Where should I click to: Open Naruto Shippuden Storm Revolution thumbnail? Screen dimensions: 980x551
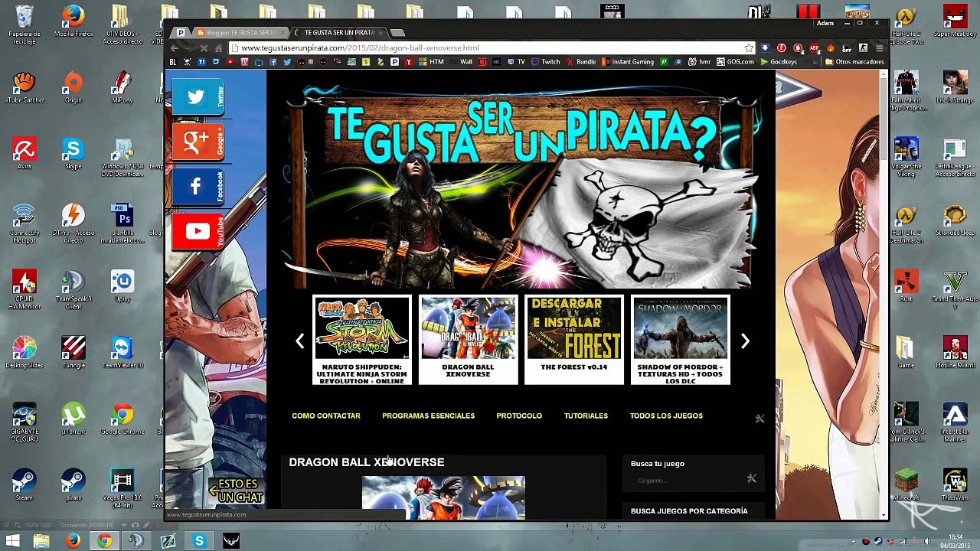362,340
